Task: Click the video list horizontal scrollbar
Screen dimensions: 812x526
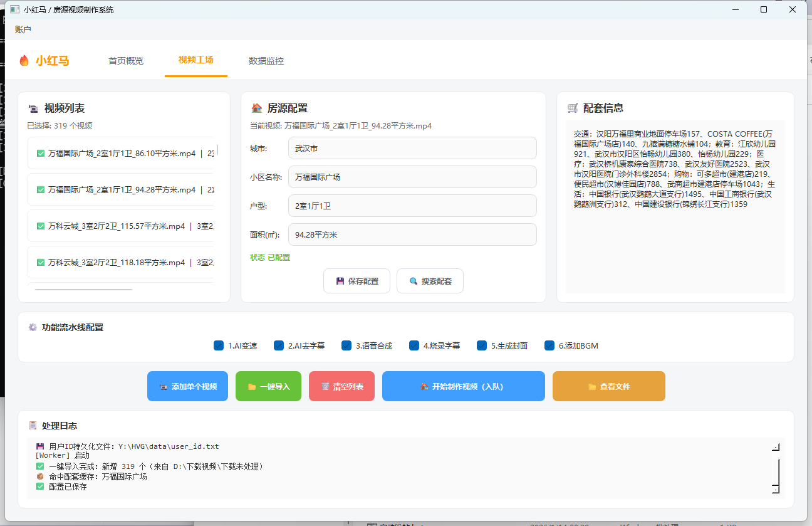Action: pos(84,290)
